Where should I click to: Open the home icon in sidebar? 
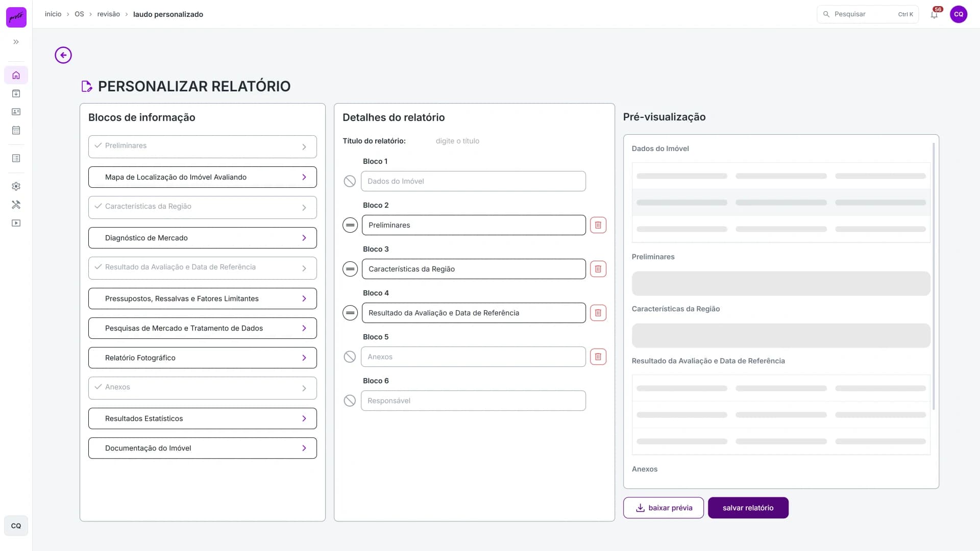click(x=16, y=75)
